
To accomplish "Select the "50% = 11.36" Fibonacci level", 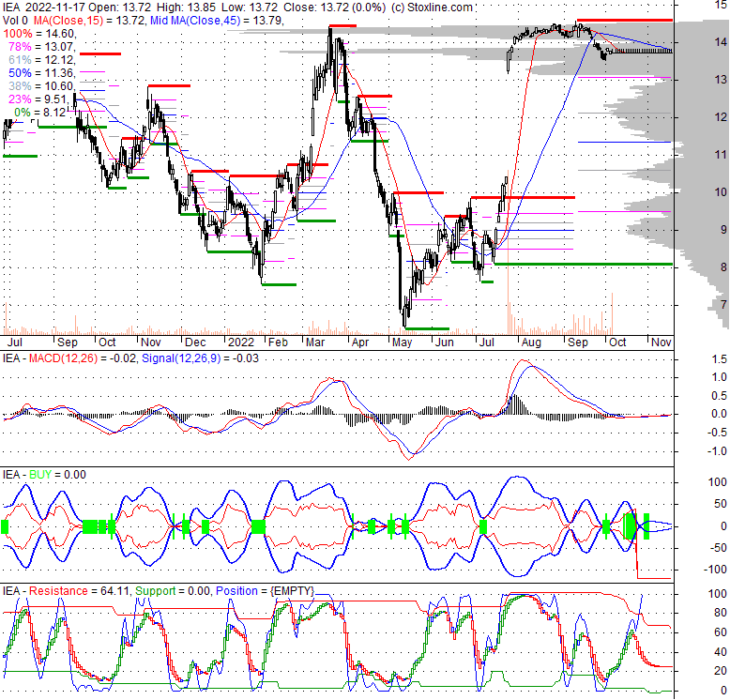I will click(x=42, y=72).
